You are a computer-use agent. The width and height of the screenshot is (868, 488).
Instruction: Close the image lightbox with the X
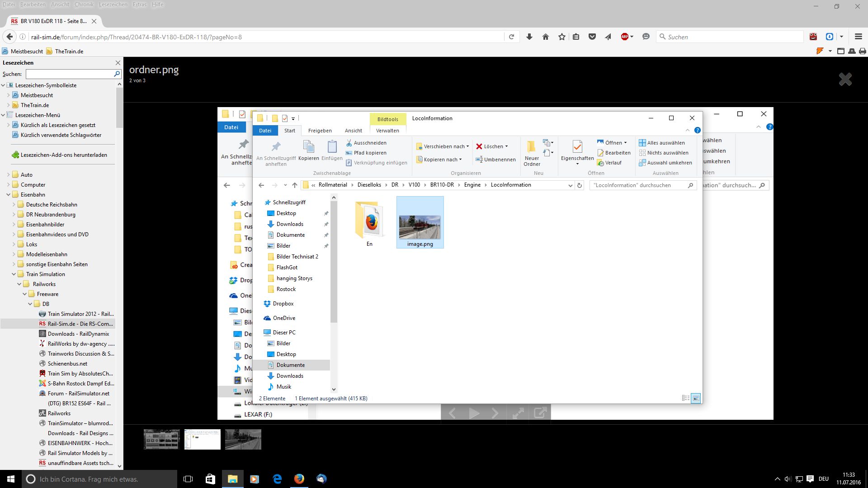point(845,80)
